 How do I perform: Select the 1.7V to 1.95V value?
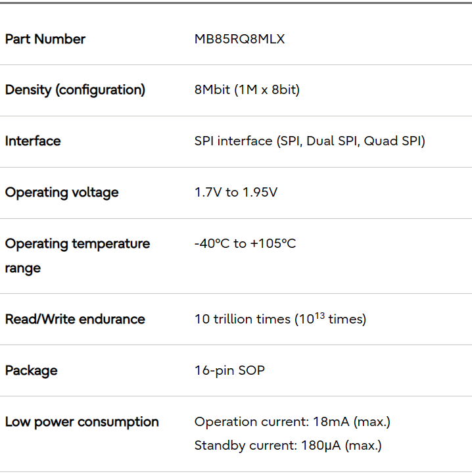point(236,193)
